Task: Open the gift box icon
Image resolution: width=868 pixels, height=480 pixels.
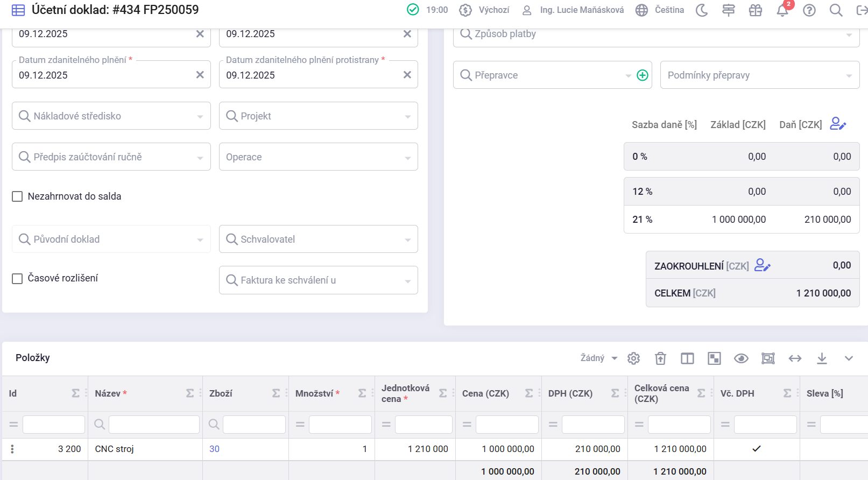Action: click(756, 10)
